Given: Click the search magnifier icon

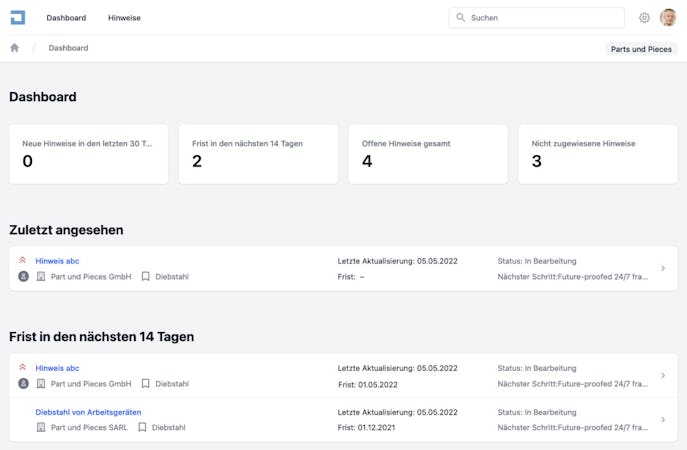Looking at the screenshot, I should [x=461, y=18].
